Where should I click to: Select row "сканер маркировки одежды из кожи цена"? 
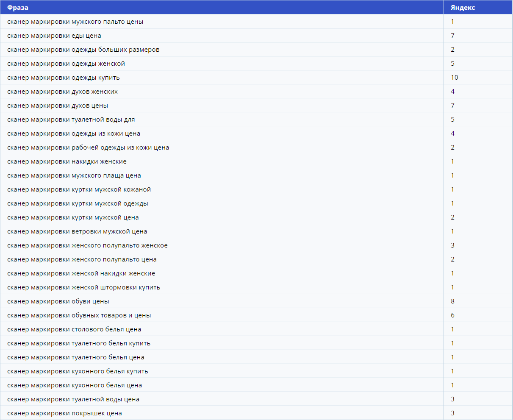256,134
